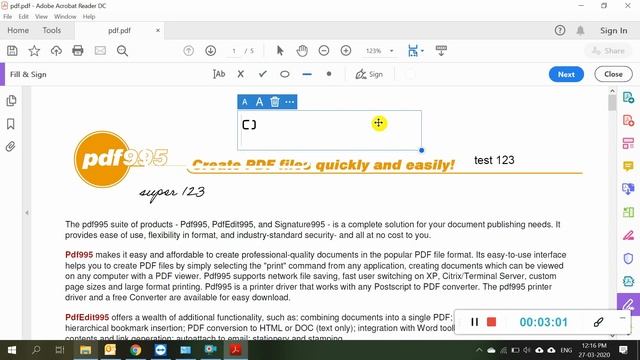Viewport: 640px width, 360px height.
Task: Click the page number field
Action: tap(234, 51)
